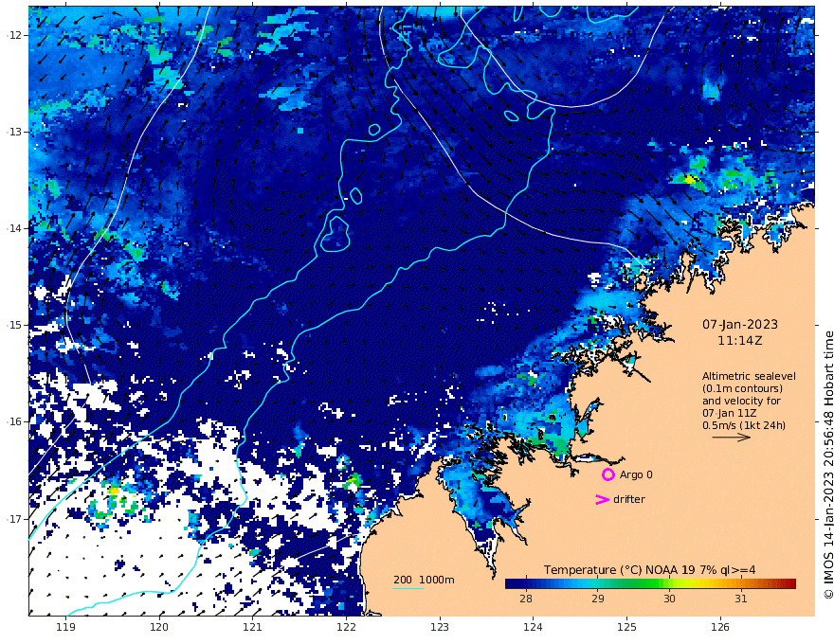Click latitude axis label -12

[14, 35]
